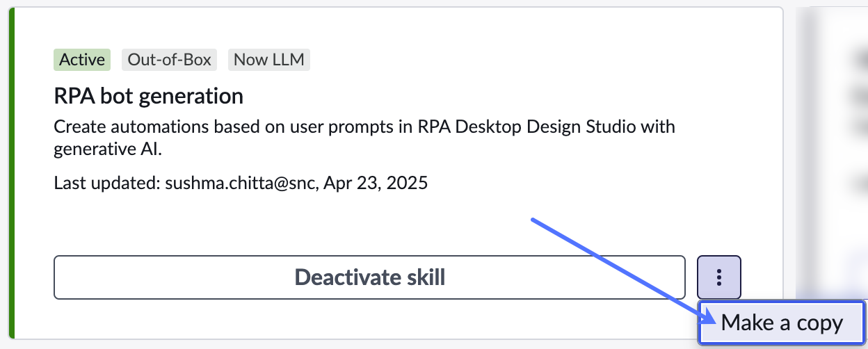Screen dimensions: 868x349
Task: Select Make a copy menu entry
Action: point(782,323)
